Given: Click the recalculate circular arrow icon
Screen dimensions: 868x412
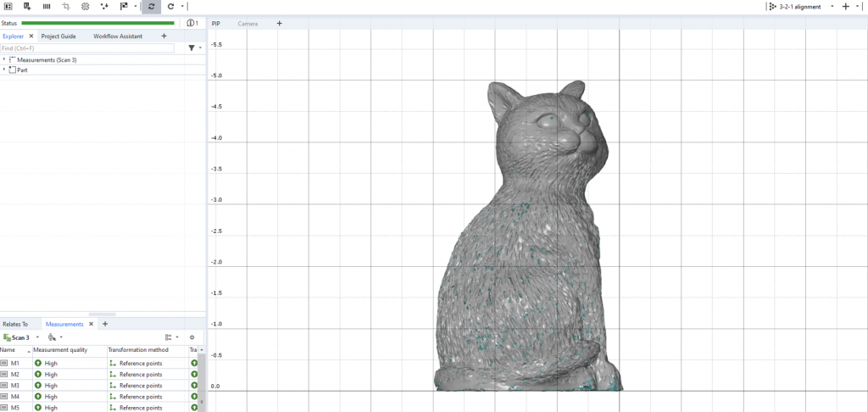Looking at the screenshot, I should pos(170,7).
